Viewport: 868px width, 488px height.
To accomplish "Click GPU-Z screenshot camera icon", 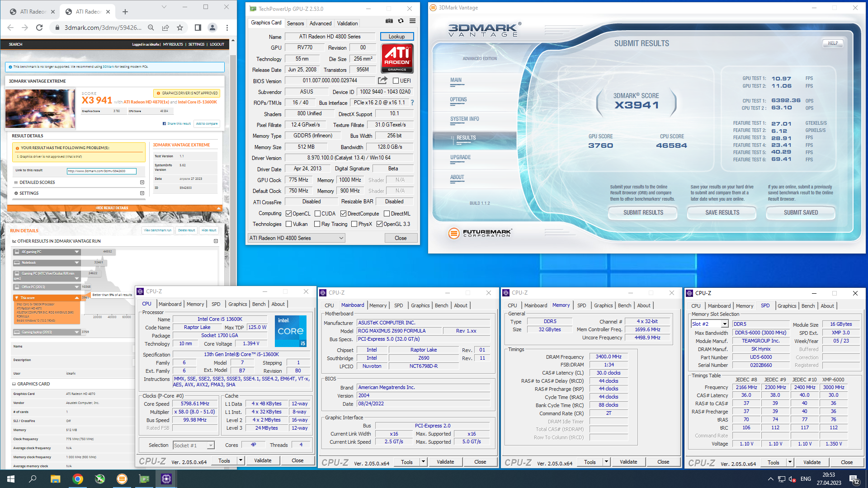I will click(x=389, y=21).
